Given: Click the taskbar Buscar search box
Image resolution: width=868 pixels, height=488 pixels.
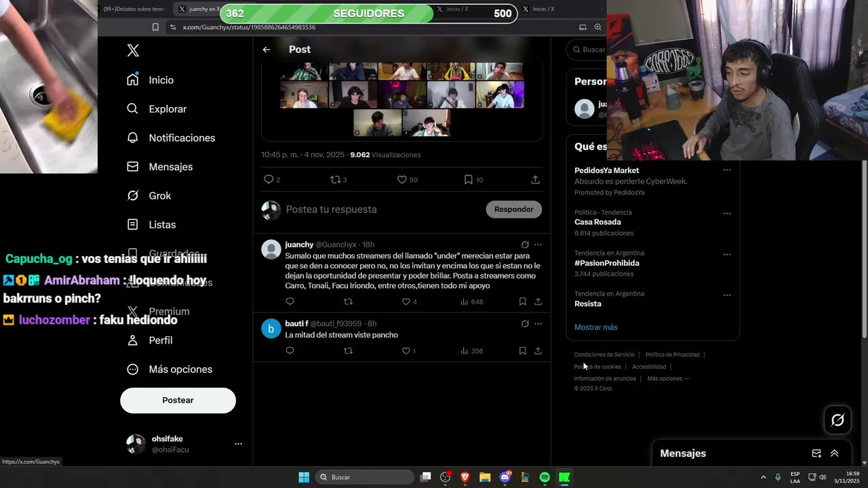Looking at the screenshot, I should (366, 477).
